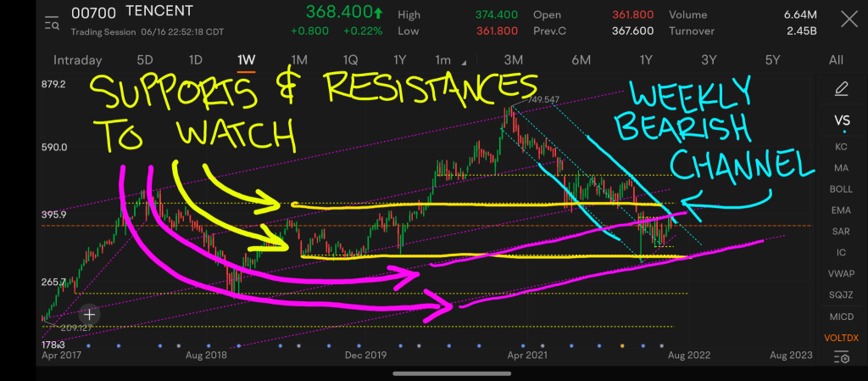This screenshot has height=381, width=868.
Task: Click the Turnover value 2.45B
Action: (802, 31)
